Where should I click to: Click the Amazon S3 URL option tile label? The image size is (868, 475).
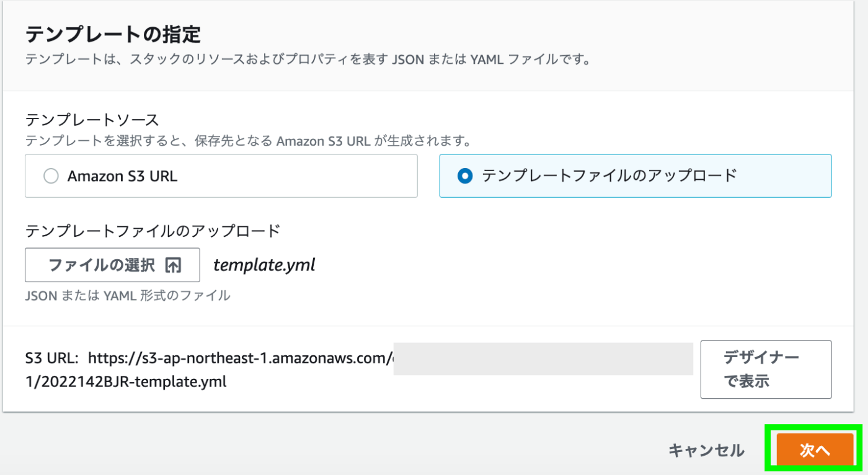pyautogui.click(x=122, y=176)
